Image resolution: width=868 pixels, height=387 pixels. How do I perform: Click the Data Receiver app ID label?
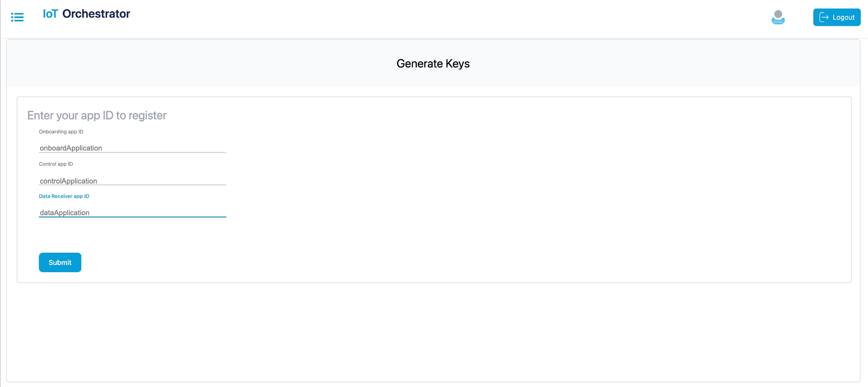[64, 196]
